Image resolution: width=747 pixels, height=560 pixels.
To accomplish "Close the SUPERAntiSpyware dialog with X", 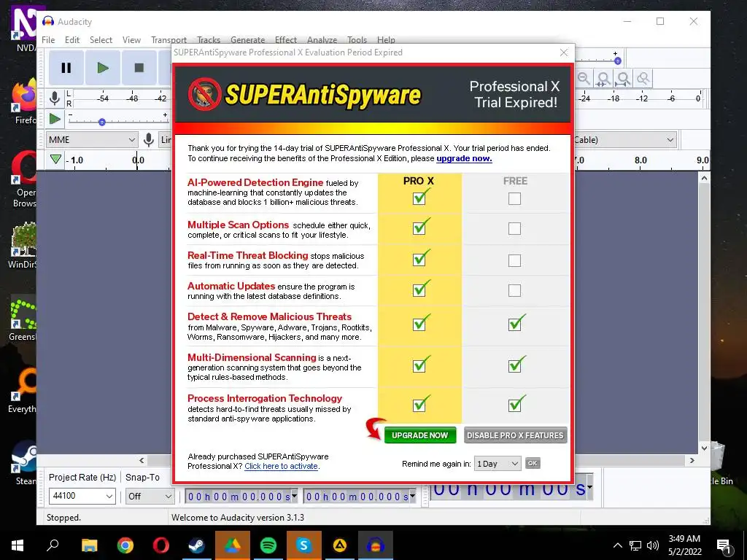I will (564, 52).
